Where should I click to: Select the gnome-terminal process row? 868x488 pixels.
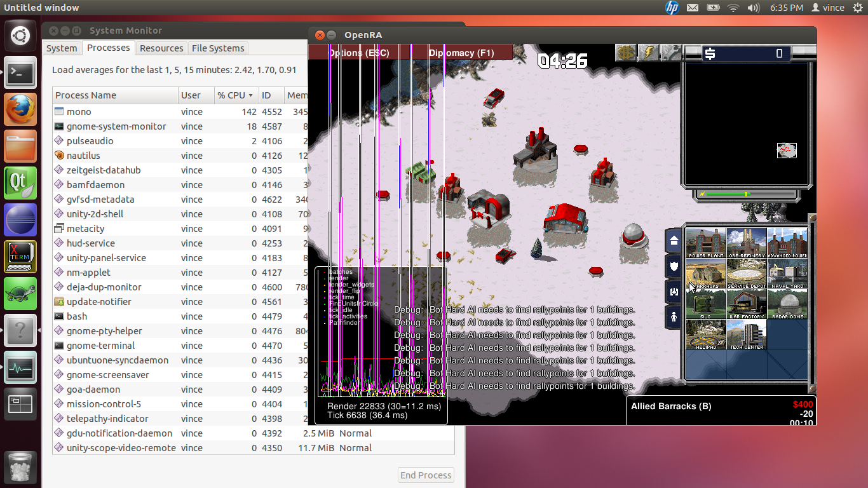180,346
